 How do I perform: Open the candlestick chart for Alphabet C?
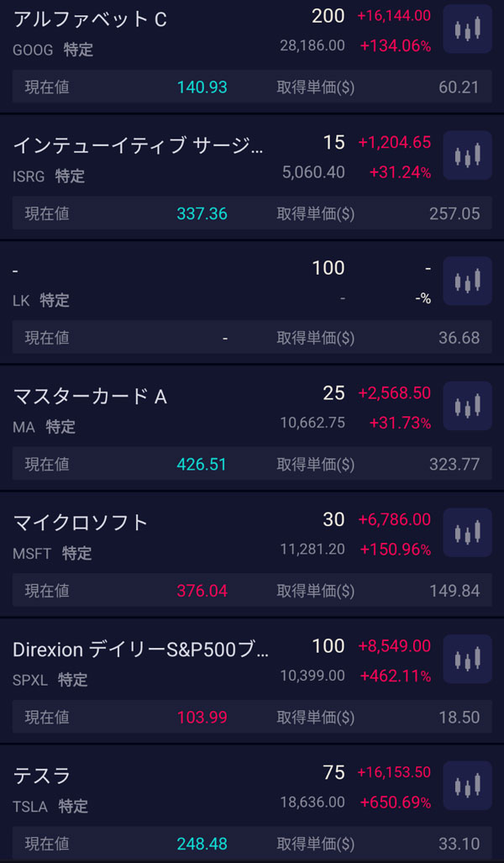(x=467, y=29)
